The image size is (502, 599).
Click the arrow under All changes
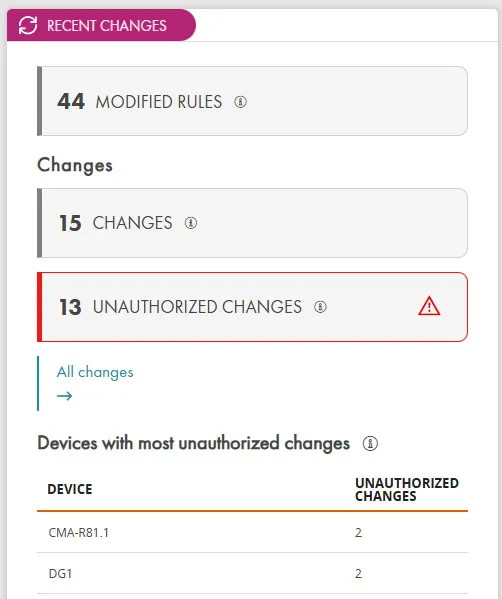pyautogui.click(x=65, y=396)
